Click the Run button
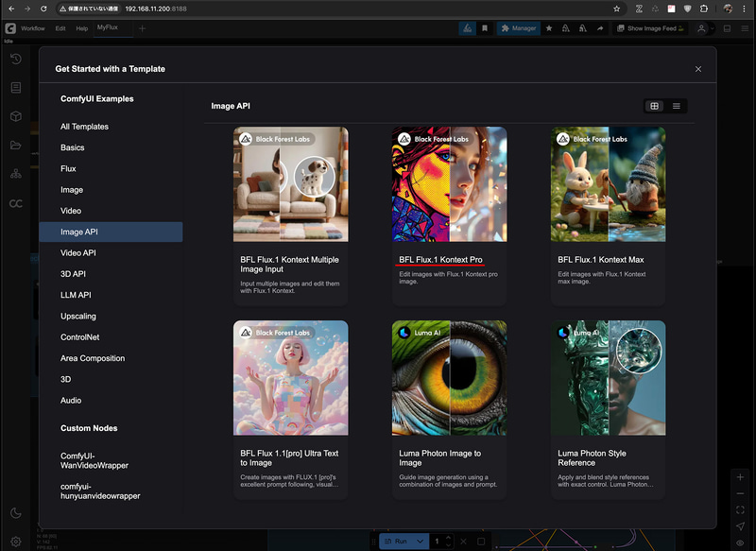Viewport: 756px width, 551px height. tap(396, 542)
